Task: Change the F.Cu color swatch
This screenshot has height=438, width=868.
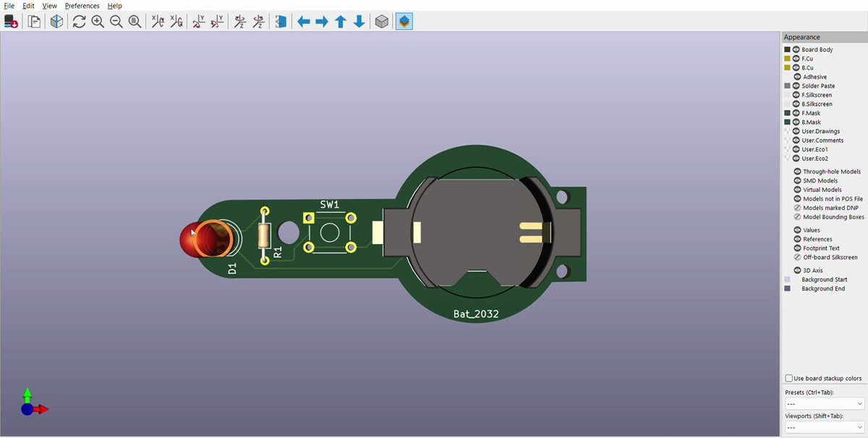Action: point(787,59)
